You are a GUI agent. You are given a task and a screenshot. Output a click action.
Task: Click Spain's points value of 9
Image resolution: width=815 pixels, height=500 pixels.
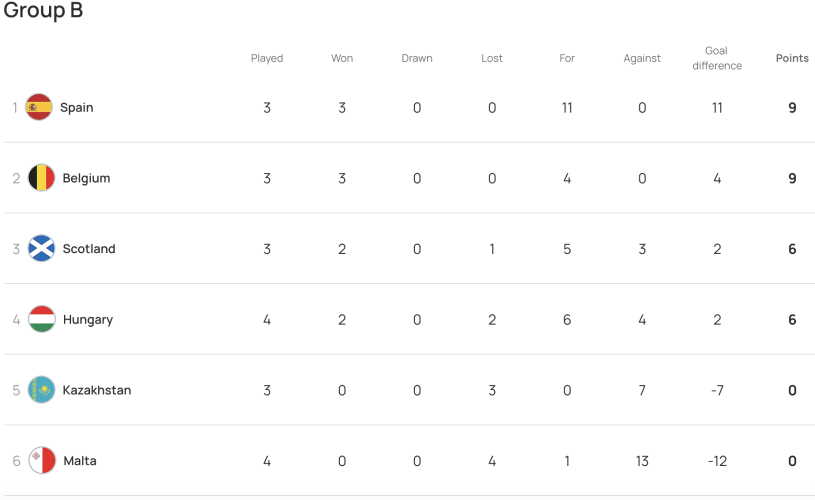click(792, 108)
